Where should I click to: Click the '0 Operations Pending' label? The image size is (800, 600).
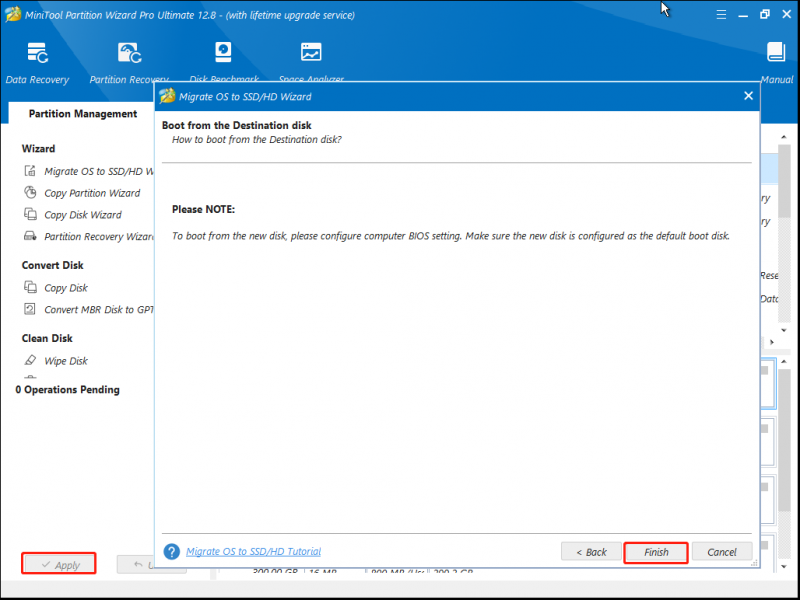tap(67, 389)
